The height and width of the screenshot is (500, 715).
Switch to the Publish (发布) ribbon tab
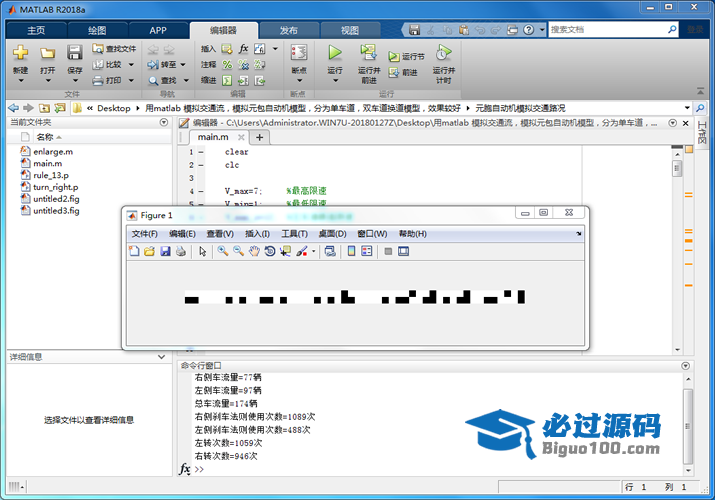click(x=289, y=31)
